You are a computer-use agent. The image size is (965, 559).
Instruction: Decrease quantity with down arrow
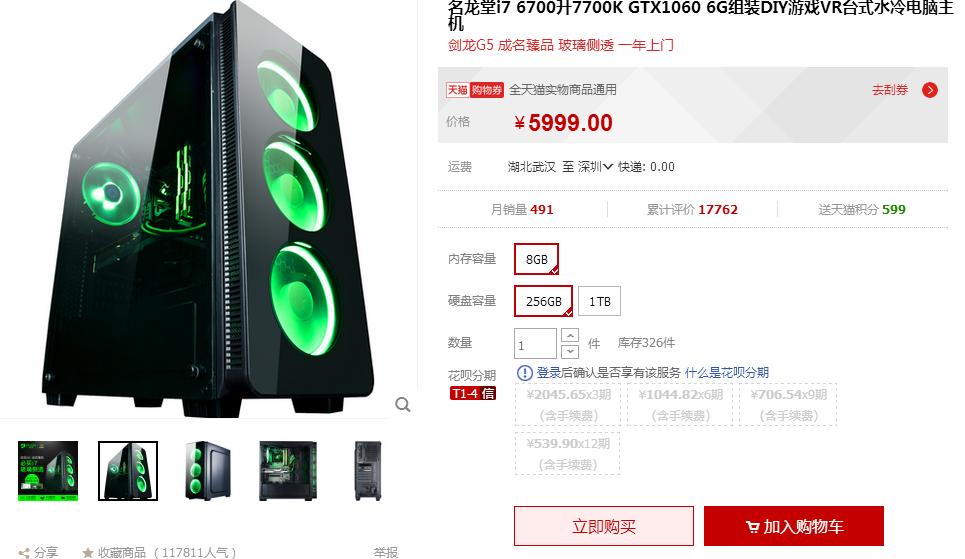(571, 352)
